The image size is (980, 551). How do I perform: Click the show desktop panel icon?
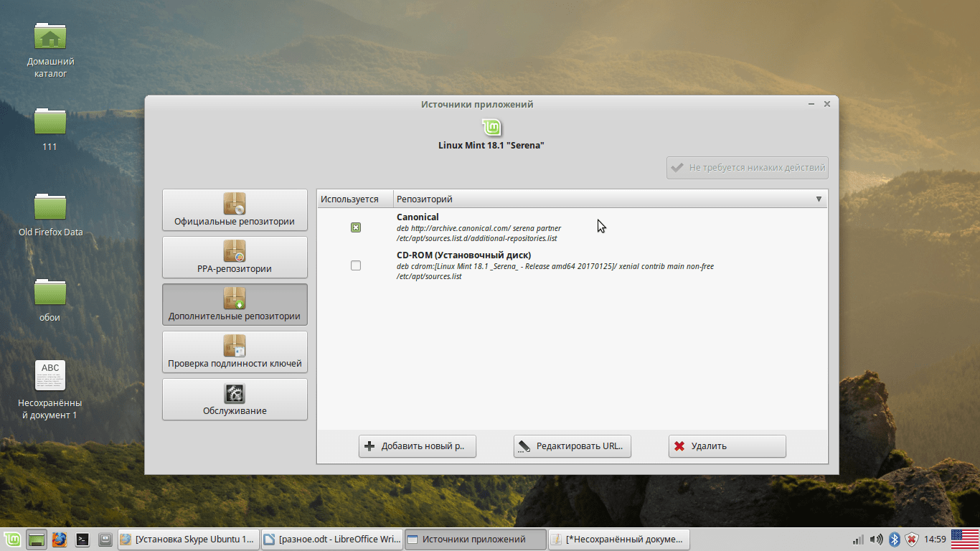pyautogui.click(x=36, y=539)
